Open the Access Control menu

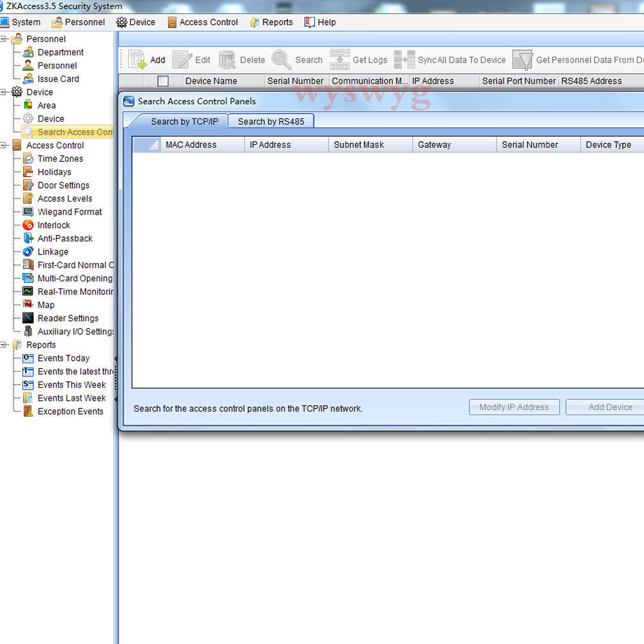tap(202, 22)
